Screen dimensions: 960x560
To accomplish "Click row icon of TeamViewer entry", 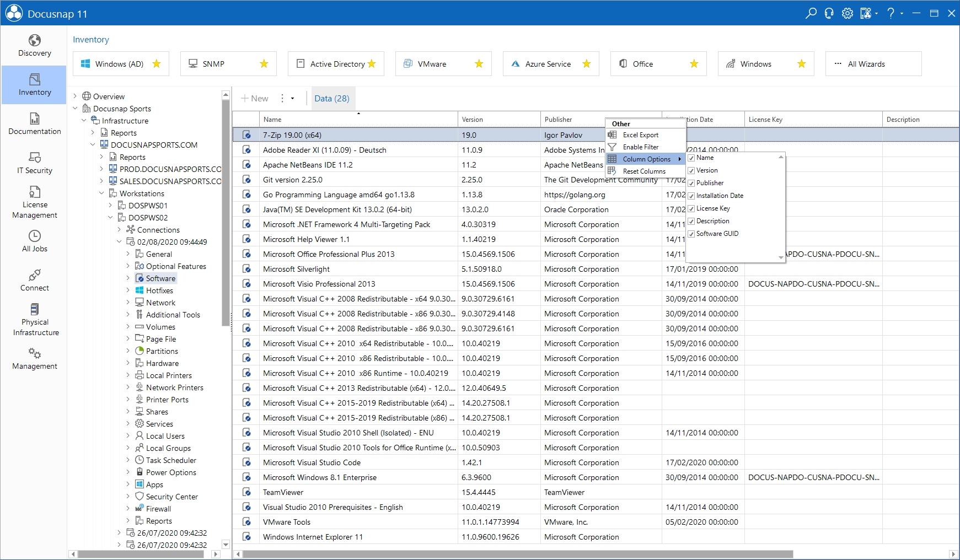I will tap(246, 492).
